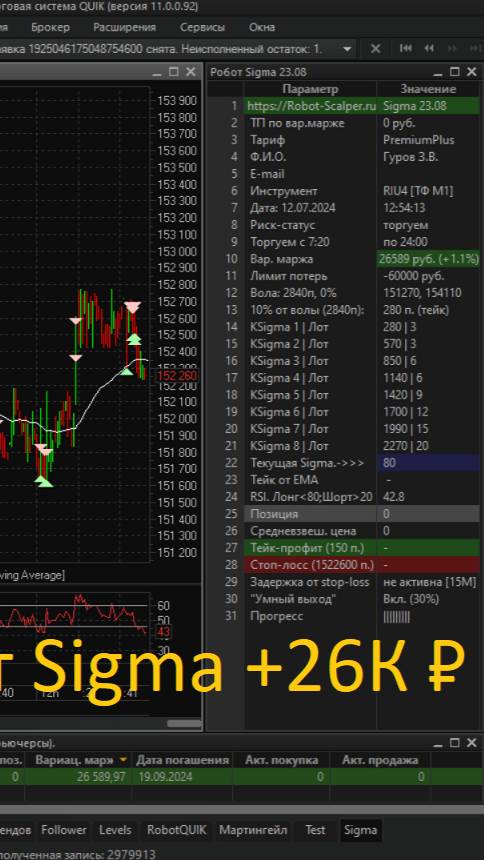Viewport: 484px width, 860px height.
Task: Select the Sigma tab
Action: 361,830
